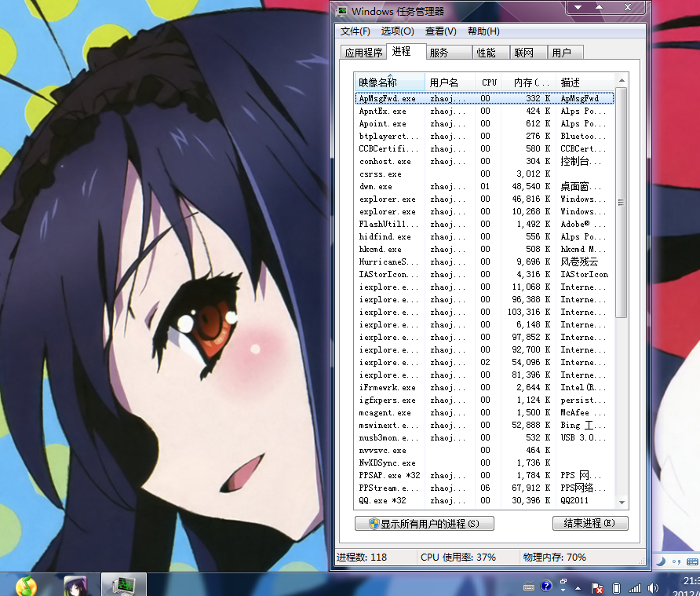The image size is (700, 596).
Task: Select the btplayerct process row
Action: (484, 136)
